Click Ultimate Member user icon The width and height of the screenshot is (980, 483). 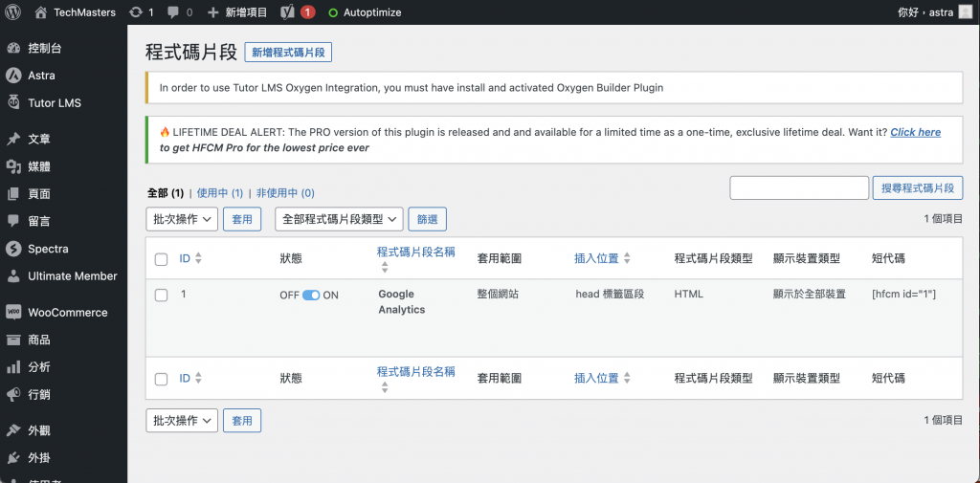tap(13, 275)
